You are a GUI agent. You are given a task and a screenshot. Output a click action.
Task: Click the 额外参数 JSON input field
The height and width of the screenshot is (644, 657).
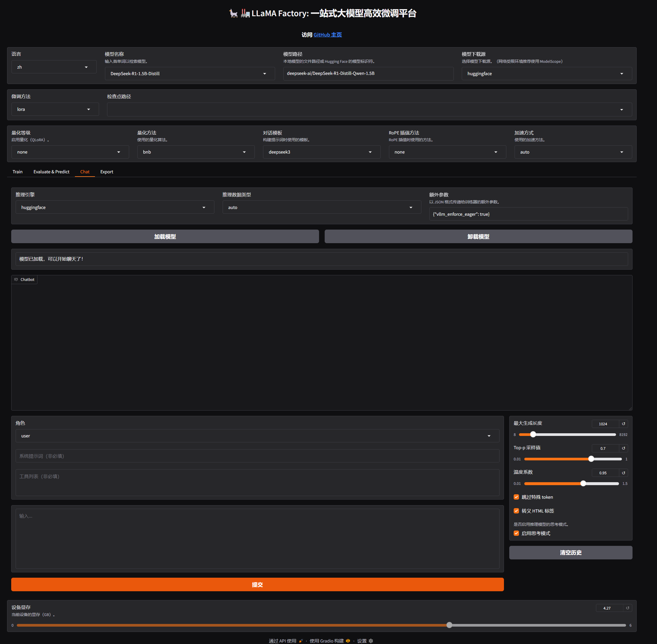click(x=528, y=214)
